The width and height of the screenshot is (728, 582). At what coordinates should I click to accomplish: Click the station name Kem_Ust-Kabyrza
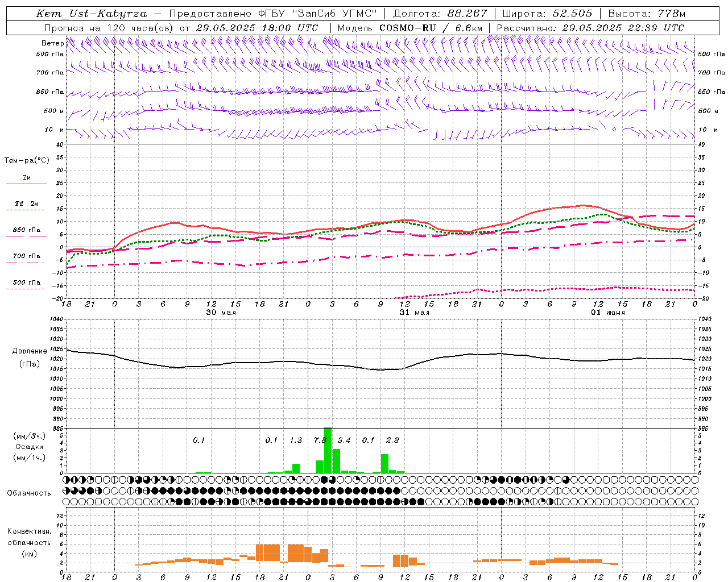point(92,14)
